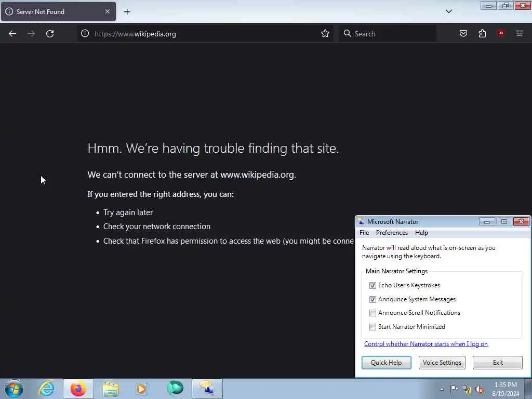Image resolution: width=532 pixels, height=399 pixels.
Task: Click 'Try again later' text
Action: 128,212
